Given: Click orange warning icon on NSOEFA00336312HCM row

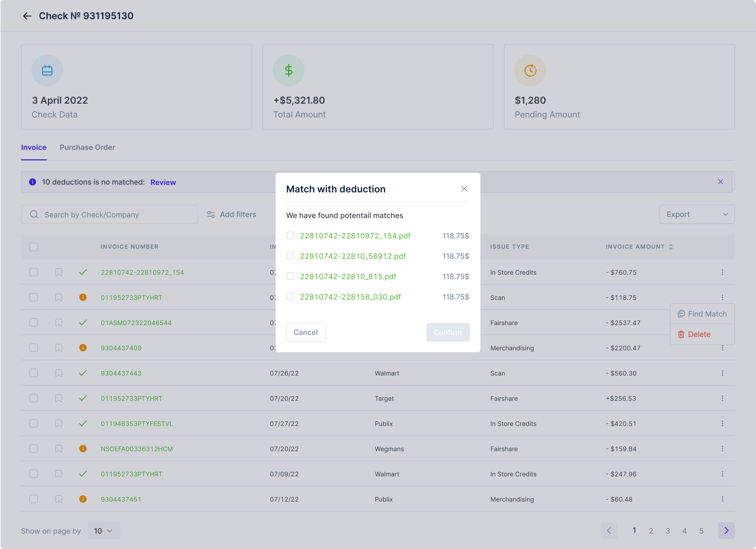Looking at the screenshot, I should coord(83,449).
